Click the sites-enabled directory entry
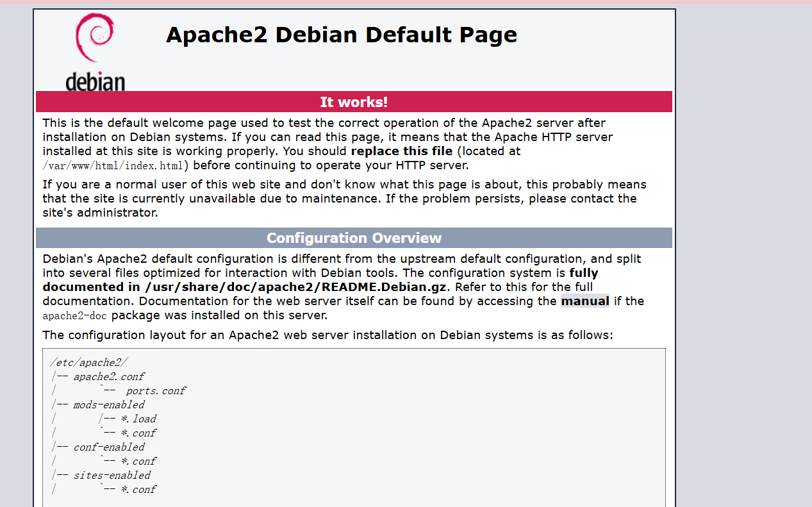812x507 pixels. (x=112, y=476)
